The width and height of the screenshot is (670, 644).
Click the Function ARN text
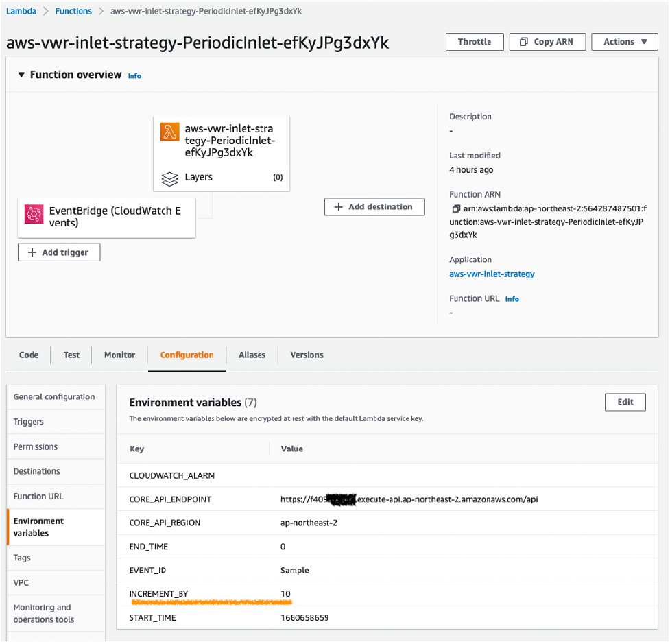coord(548,222)
